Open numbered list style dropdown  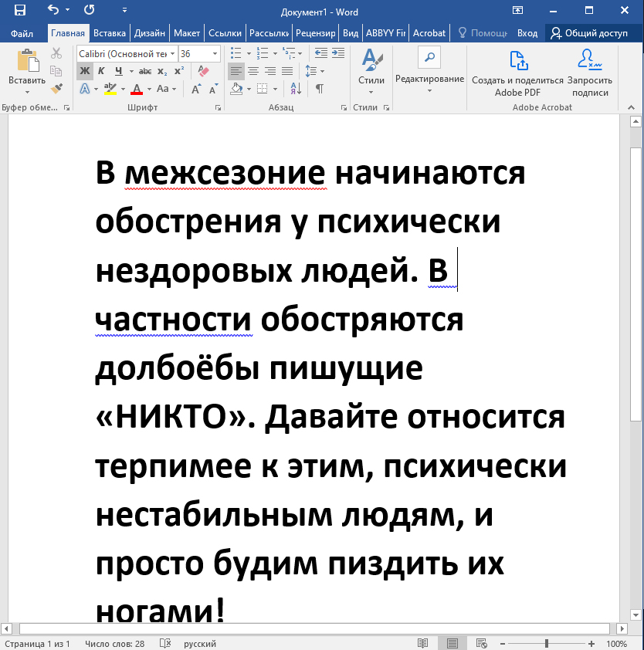(x=275, y=53)
